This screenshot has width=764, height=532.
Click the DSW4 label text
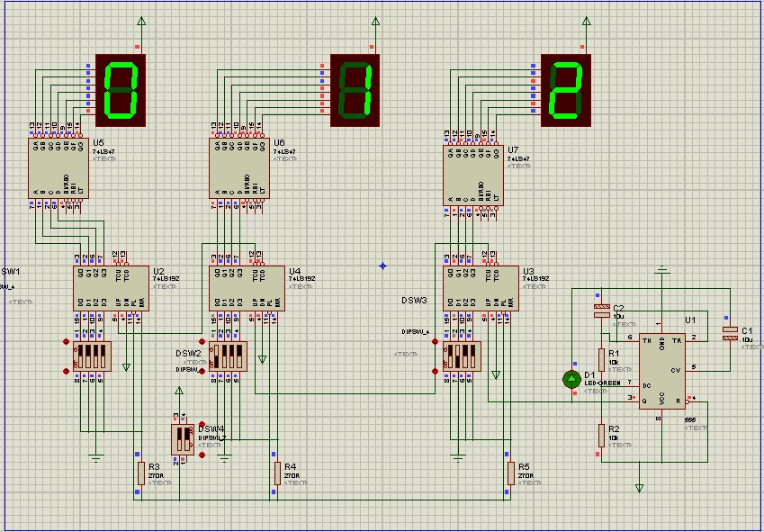click(211, 429)
